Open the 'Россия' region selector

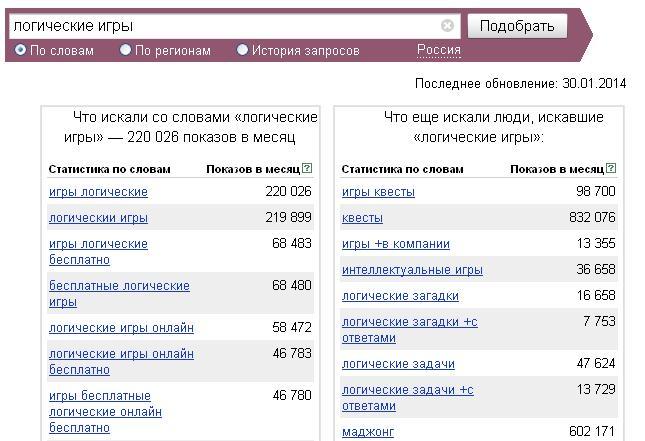coord(438,50)
